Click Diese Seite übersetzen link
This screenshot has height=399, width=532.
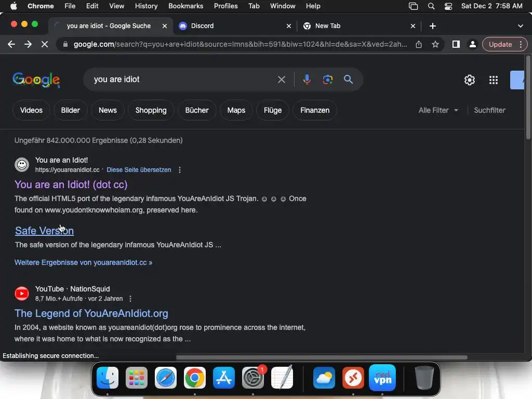click(x=139, y=170)
